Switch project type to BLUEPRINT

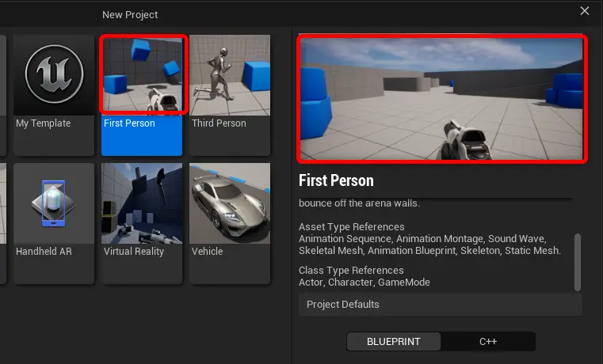394,341
